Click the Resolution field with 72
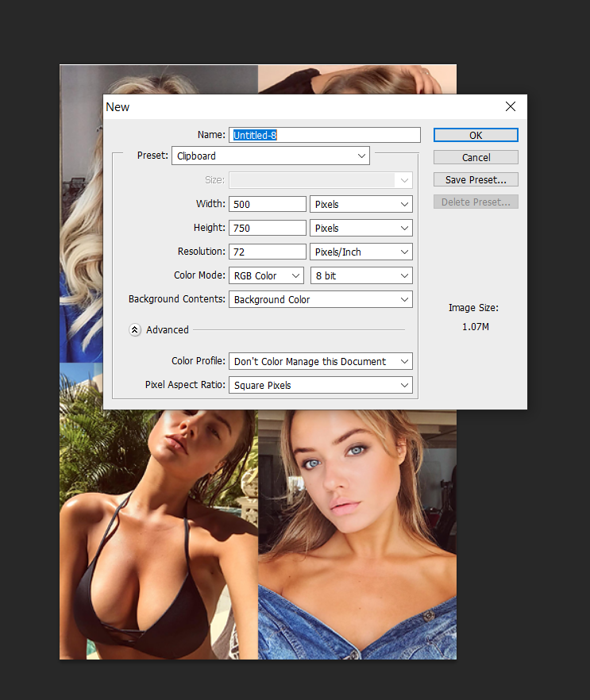 268,252
